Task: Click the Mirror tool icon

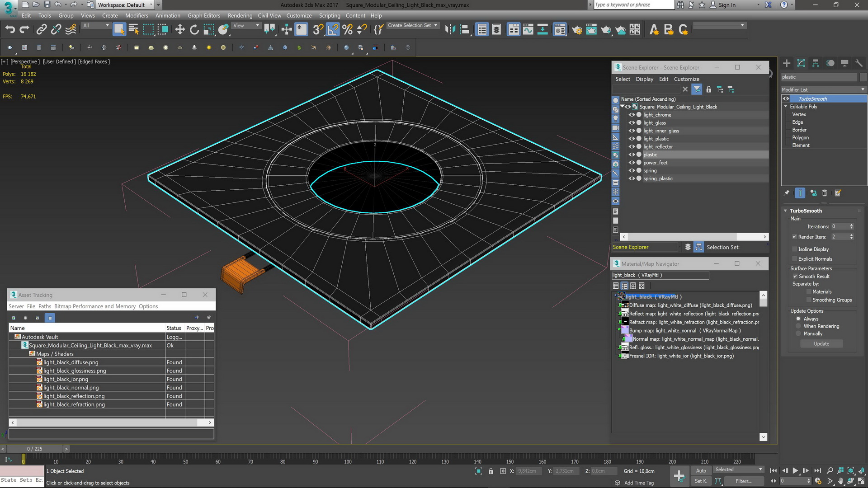Action: (450, 30)
